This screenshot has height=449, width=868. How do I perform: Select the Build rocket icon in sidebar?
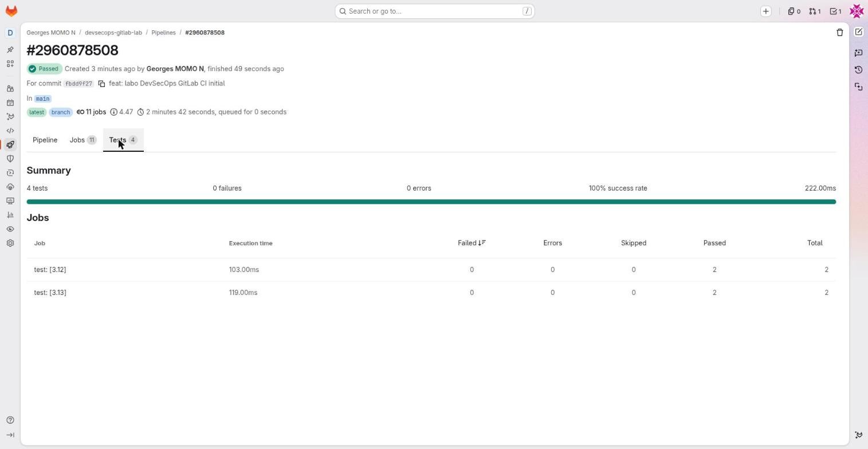[10, 145]
